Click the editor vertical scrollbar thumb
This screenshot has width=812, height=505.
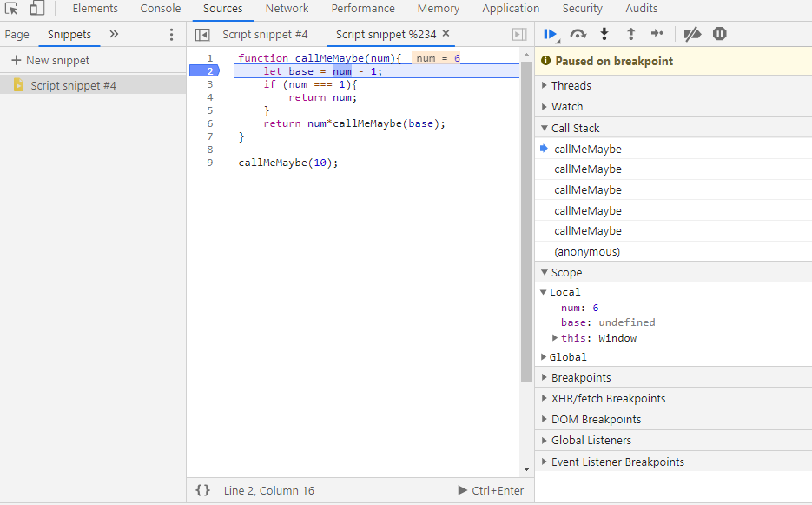[x=526, y=222]
